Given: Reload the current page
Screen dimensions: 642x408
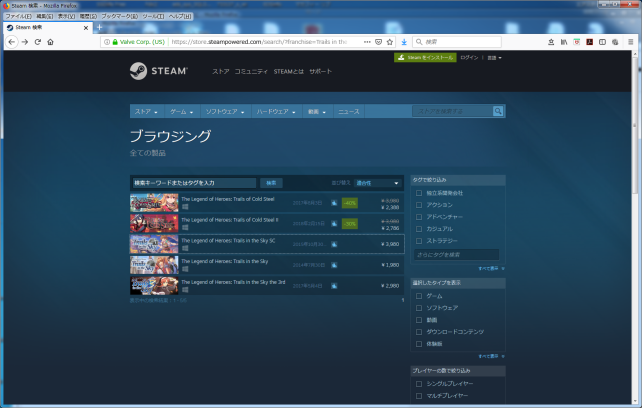Looking at the screenshot, I should click(38, 42).
